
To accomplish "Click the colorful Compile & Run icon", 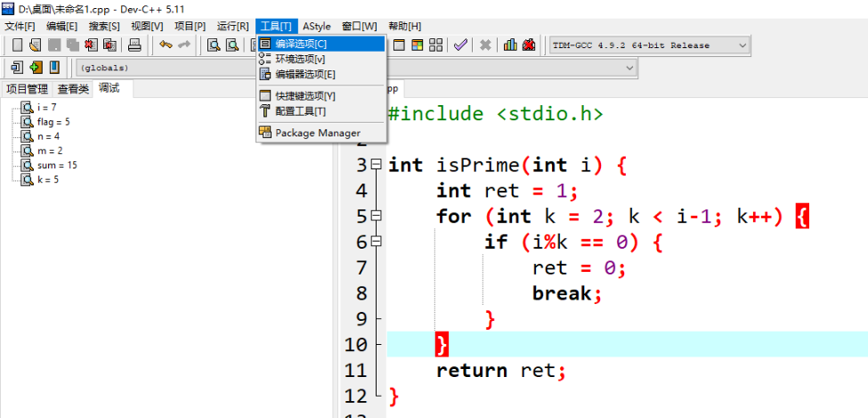I will click(417, 45).
